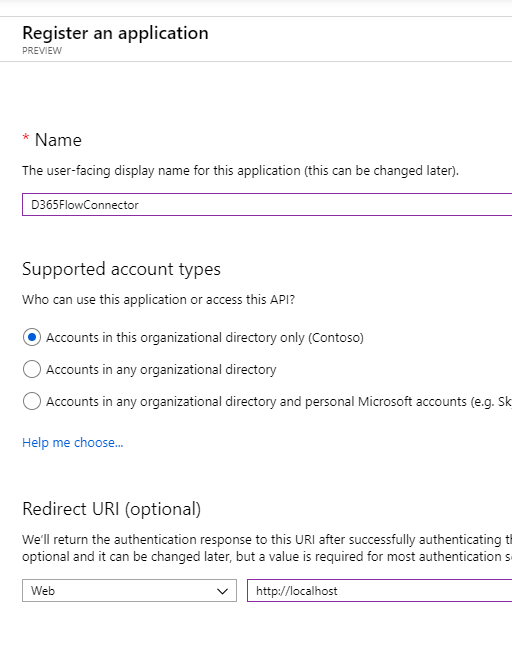The width and height of the screenshot is (512, 671).
Task: Click the Supported account types heading
Action: click(122, 269)
